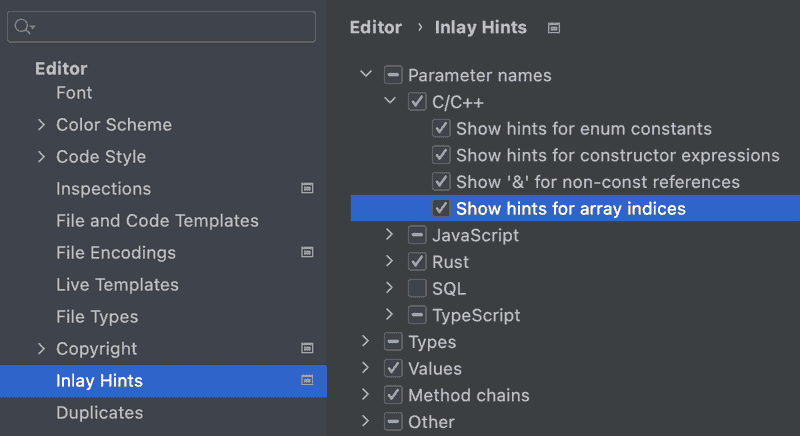
Task: Collapse the C/C++ parameter names section
Action: 390,101
